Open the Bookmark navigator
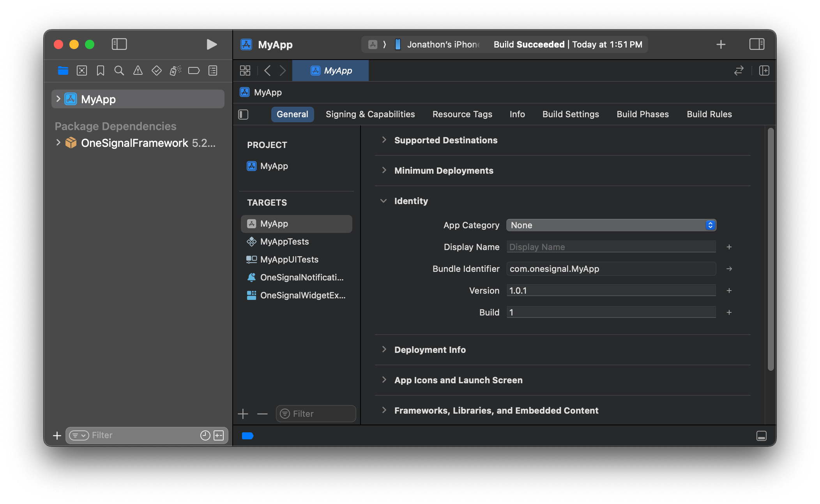820x504 pixels. point(101,70)
